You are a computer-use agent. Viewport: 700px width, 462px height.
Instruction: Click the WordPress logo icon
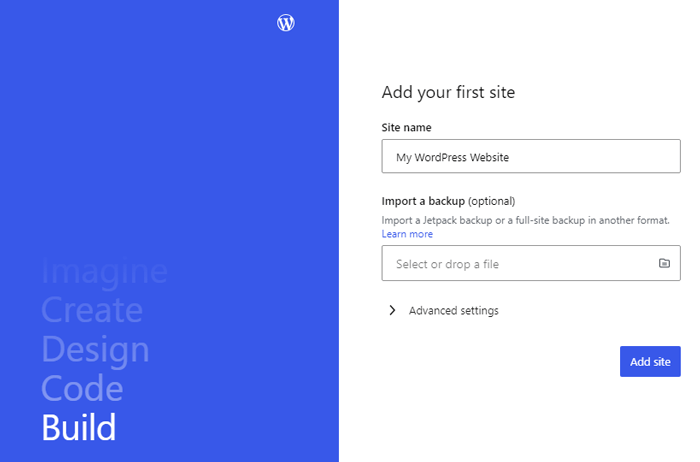tap(286, 23)
